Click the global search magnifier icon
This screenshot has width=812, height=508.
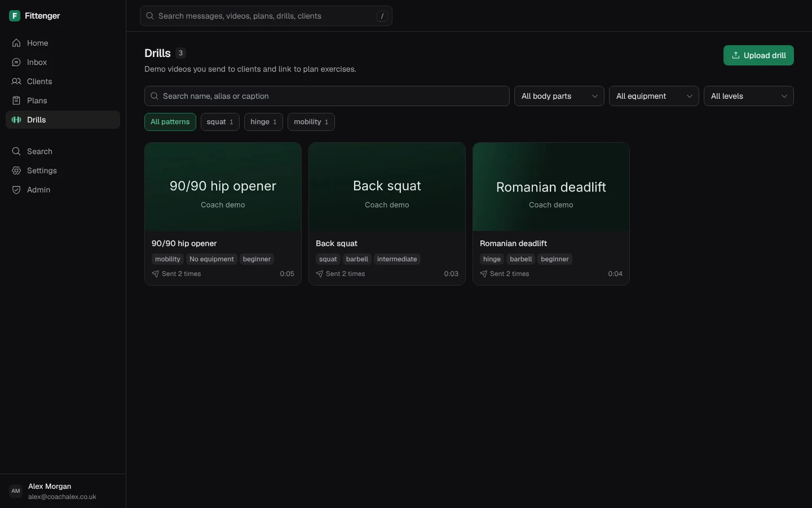point(150,16)
